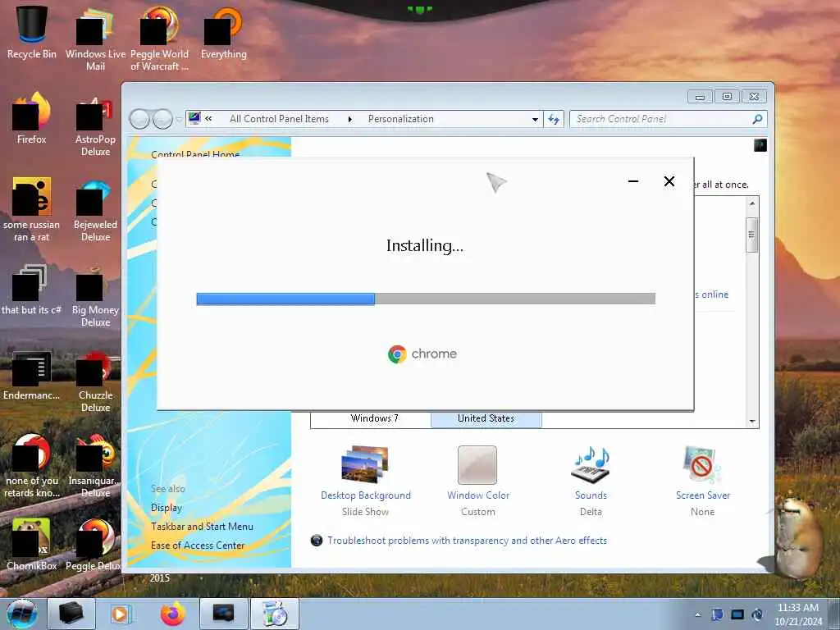Open Chuzzle Deluxe desktop icon

point(95,381)
